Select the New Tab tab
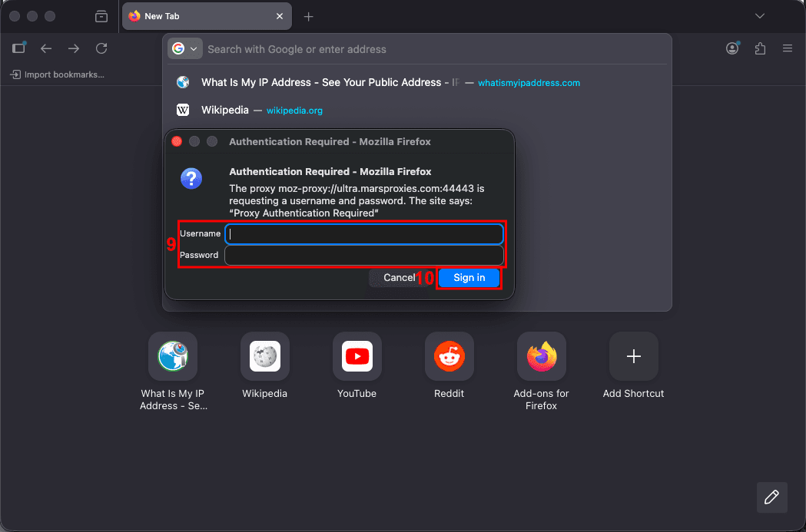This screenshot has width=806, height=532. 207,16
